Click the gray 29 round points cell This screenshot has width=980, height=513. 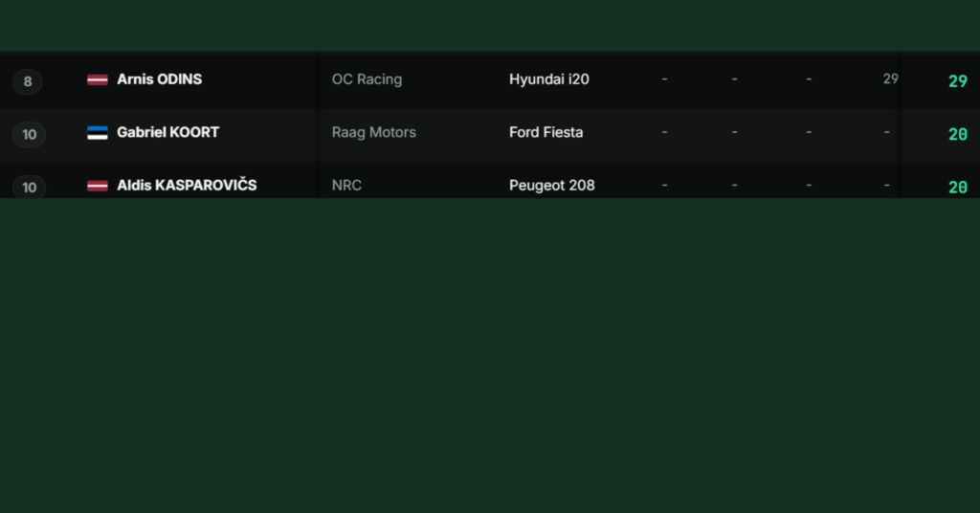click(891, 78)
